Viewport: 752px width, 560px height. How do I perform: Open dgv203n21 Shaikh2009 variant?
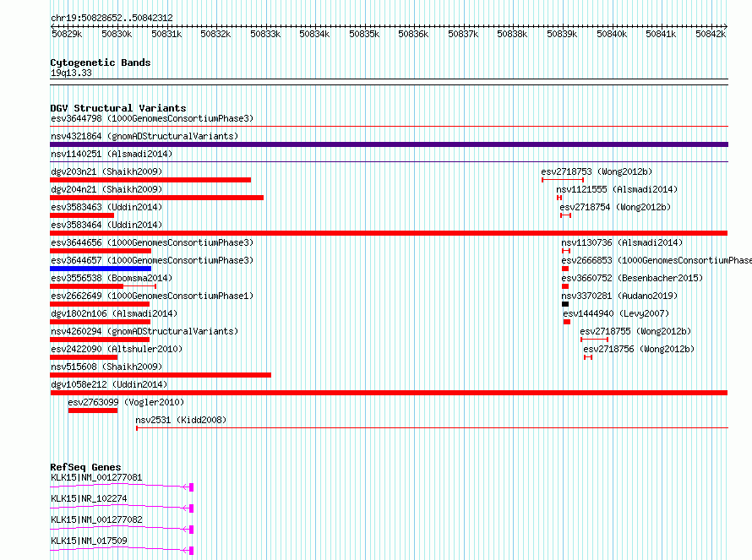(x=106, y=171)
